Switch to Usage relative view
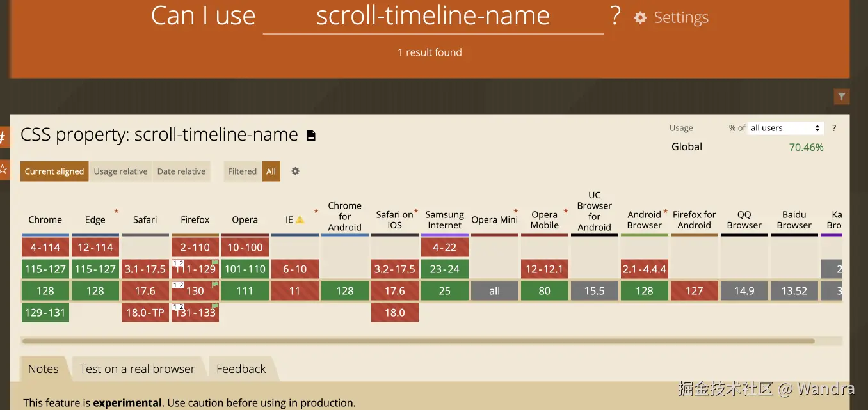The height and width of the screenshot is (410, 868). [120, 171]
